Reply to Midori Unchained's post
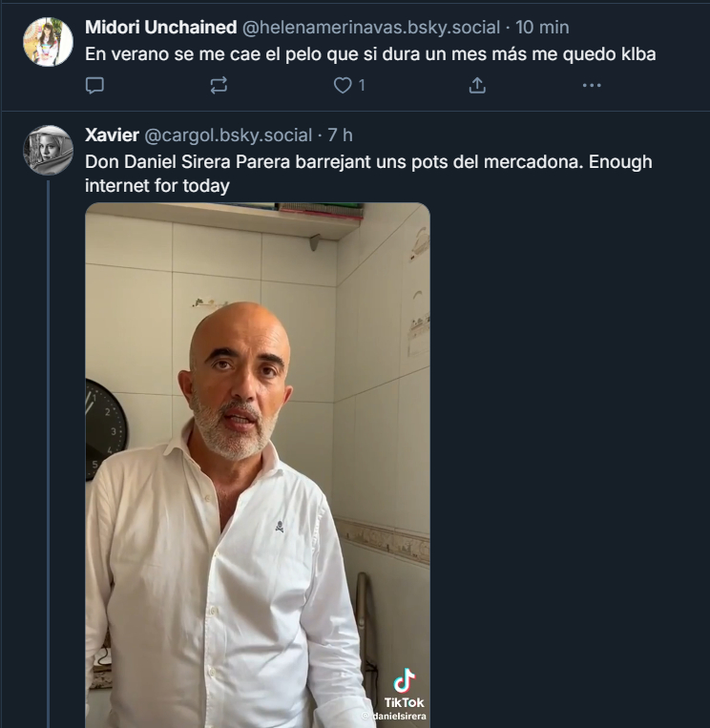 (x=94, y=86)
